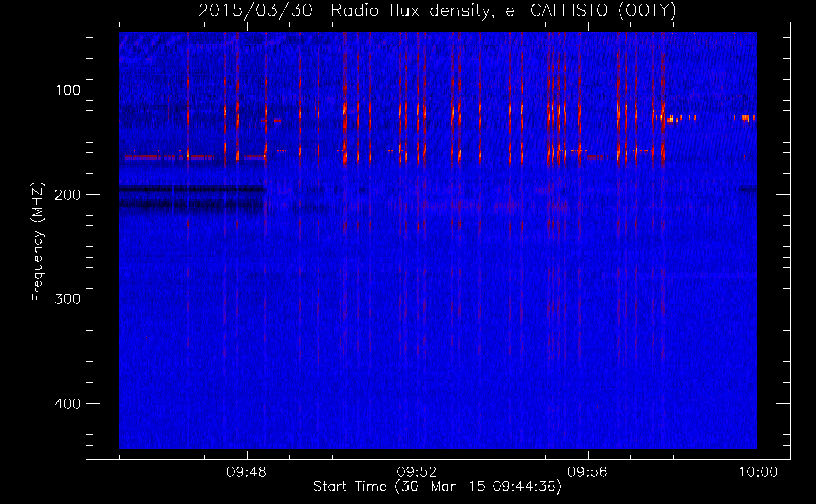Click the 100 frequency tick label
This screenshot has height=504, width=816.
[x=68, y=90]
